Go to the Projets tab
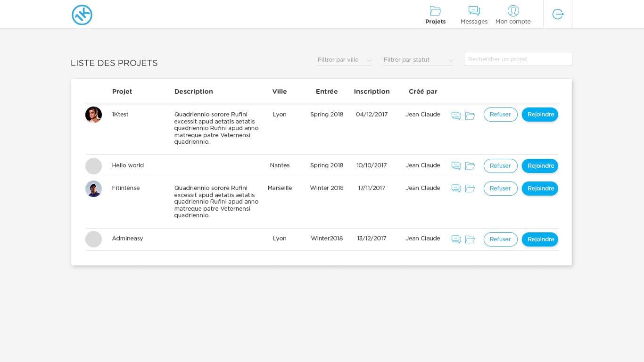 point(435,15)
